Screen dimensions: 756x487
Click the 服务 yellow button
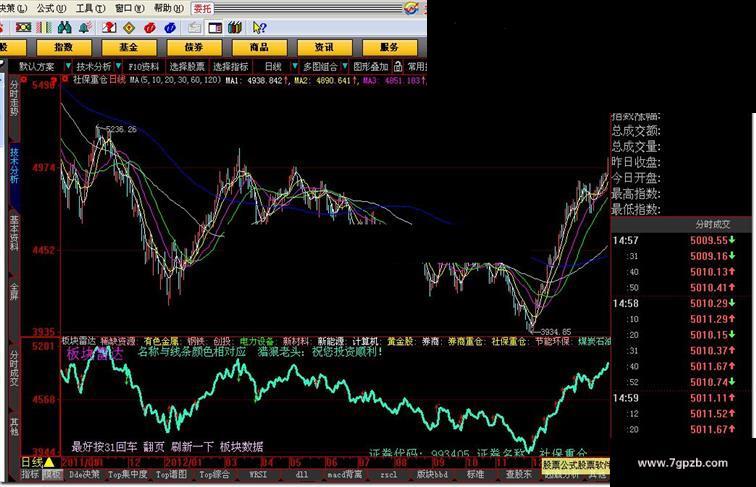[389, 47]
